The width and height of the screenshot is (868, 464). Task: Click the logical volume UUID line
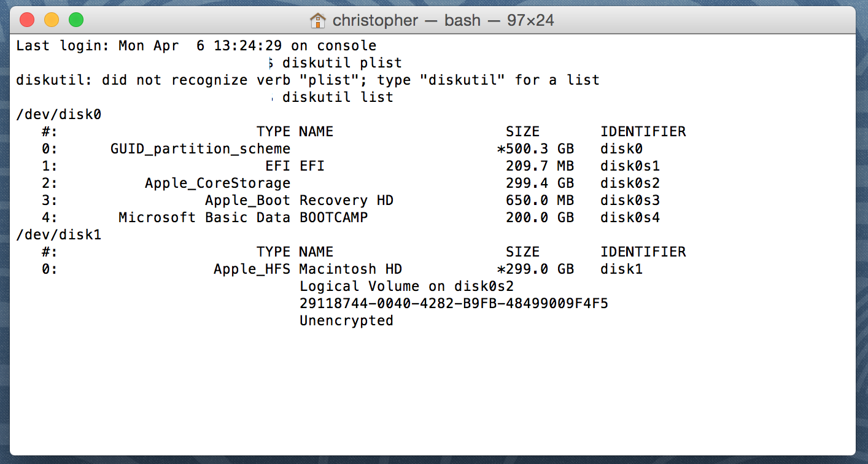tap(454, 303)
